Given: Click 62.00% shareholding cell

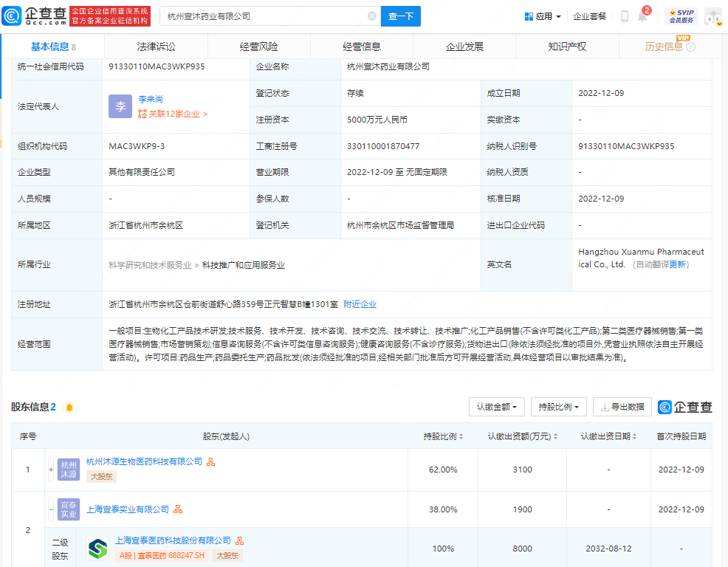Looking at the screenshot, I should point(443,470).
